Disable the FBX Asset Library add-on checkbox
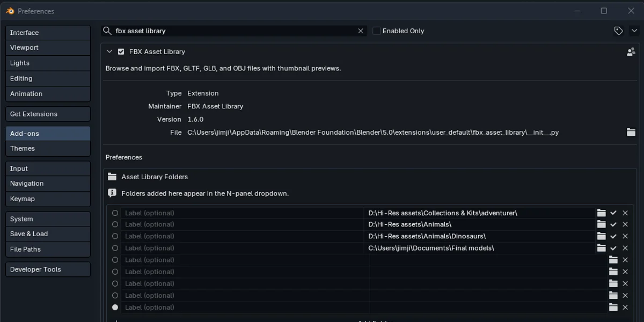 120,52
